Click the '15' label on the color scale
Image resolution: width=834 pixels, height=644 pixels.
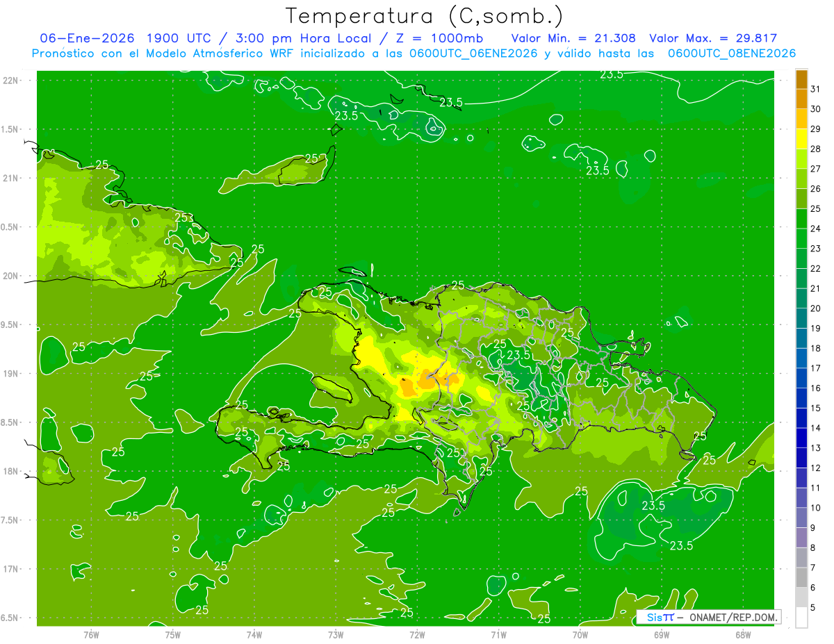(815, 408)
